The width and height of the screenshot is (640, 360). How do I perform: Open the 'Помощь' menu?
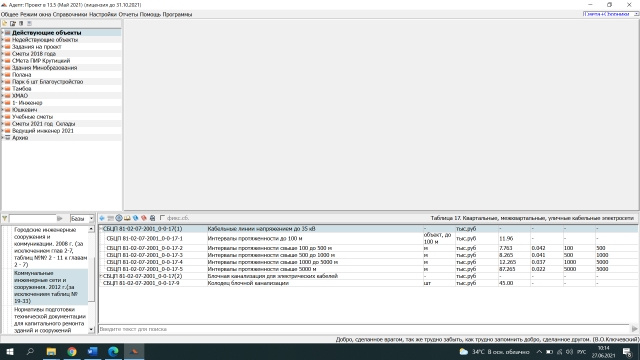click(150, 14)
